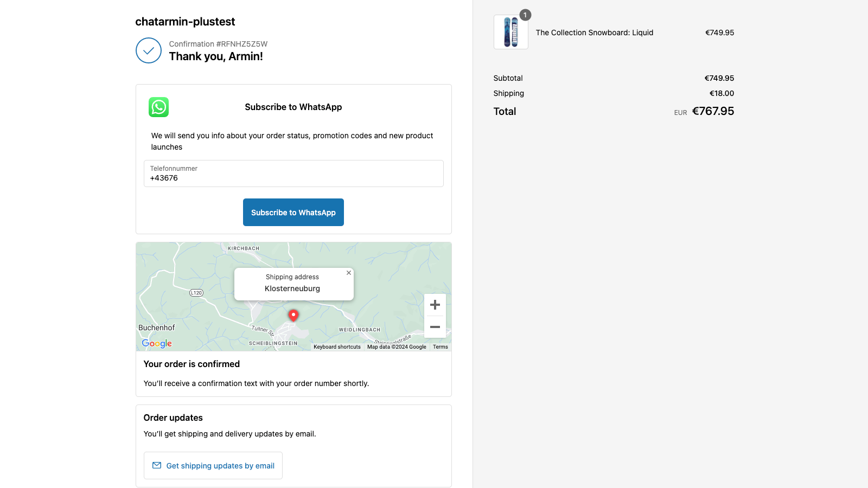
Task: Close the shipping address popup
Action: pyautogui.click(x=349, y=273)
